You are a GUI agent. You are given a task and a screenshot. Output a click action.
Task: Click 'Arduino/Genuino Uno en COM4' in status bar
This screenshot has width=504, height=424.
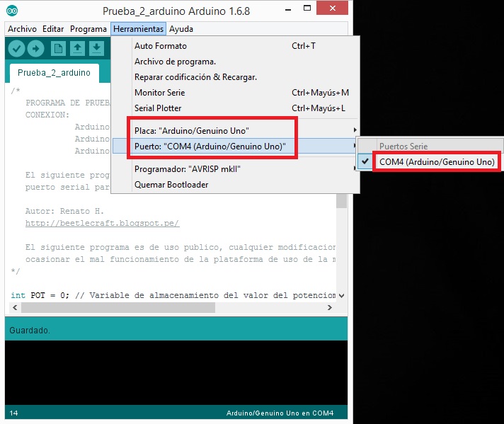tap(280, 413)
